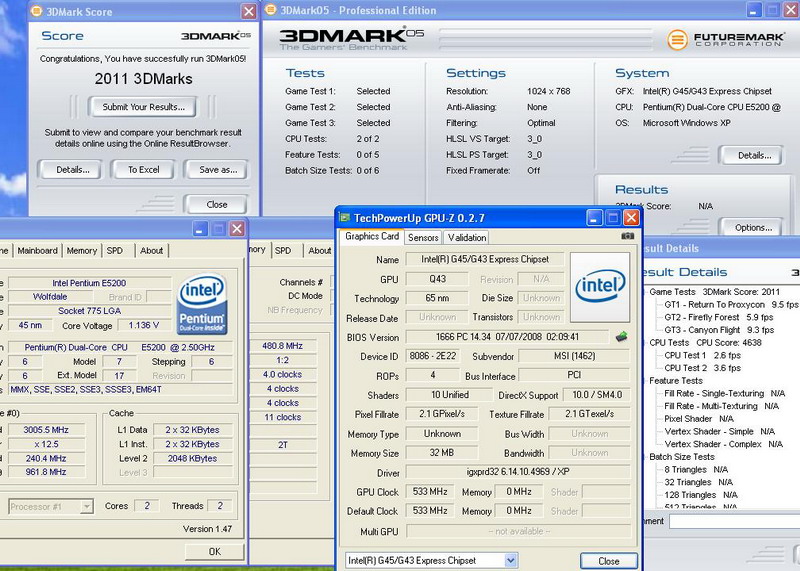Switch to CPU-Z Mainboard tab
The height and width of the screenshot is (571, 800).
point(37,251)
